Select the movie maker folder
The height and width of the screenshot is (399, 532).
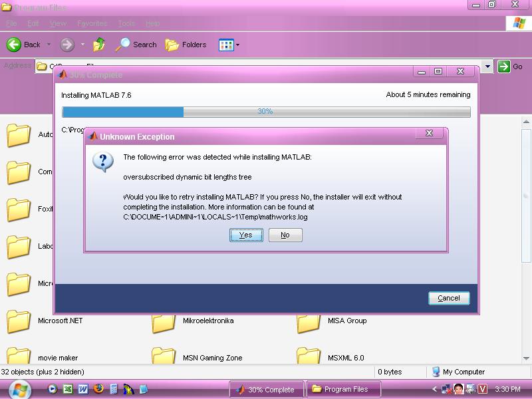click(x=42, y=356)
